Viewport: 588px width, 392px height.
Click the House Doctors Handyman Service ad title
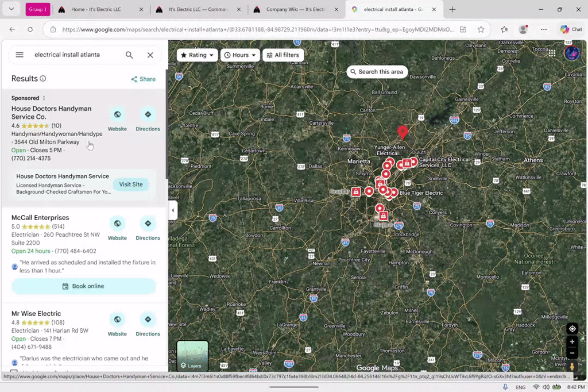pos(63,176)
